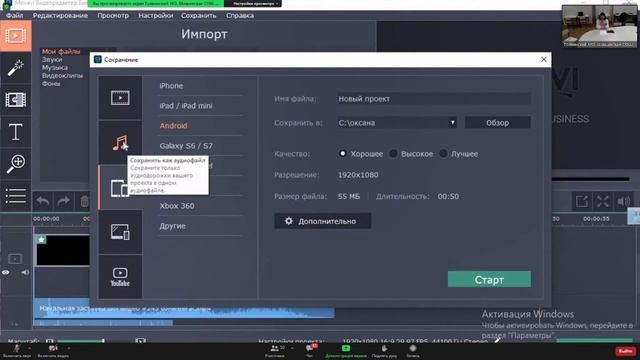Toggle video track visibility eye
Image resolution: width=640 pixels, height=360 pixels.
[x=6, y=272]
